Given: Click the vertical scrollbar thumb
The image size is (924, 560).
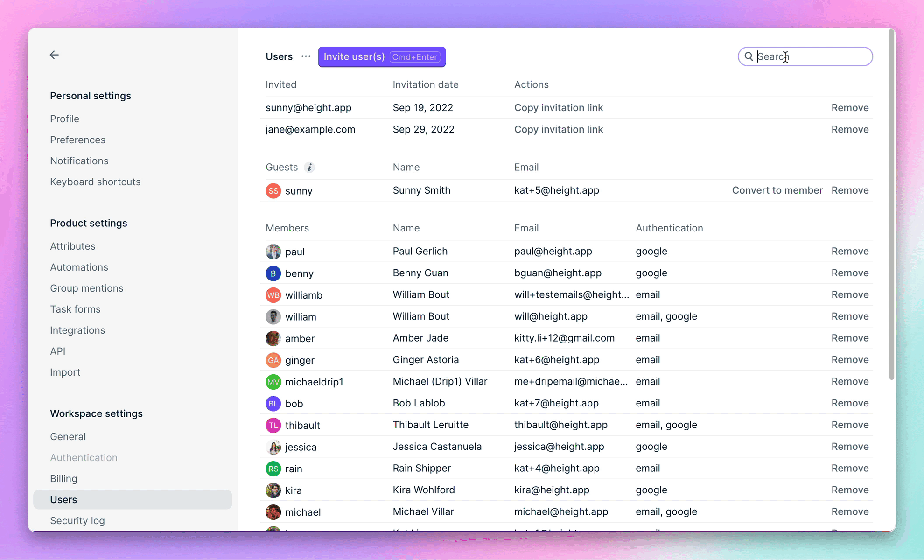Looking at the screenshot, I should coord(891,205).
